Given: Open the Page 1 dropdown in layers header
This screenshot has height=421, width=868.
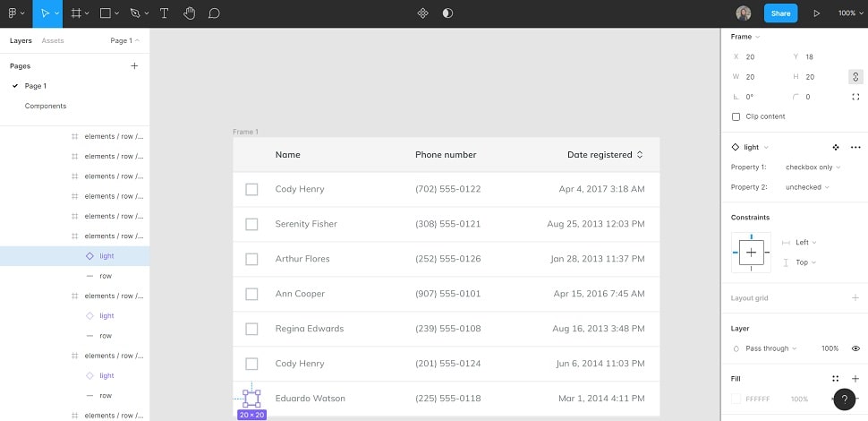Looking at the screenshot, I should tap(125, 41).
